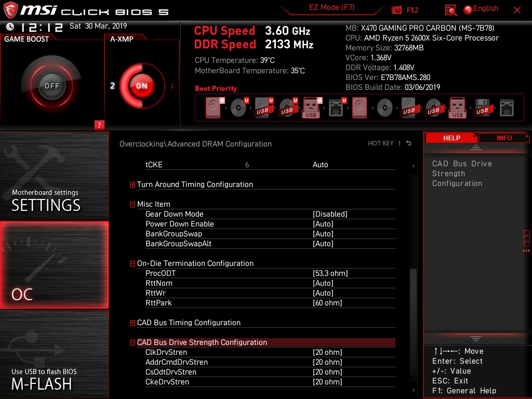Select the square USB stick boot icon with U badge

(x=312, y=108)
